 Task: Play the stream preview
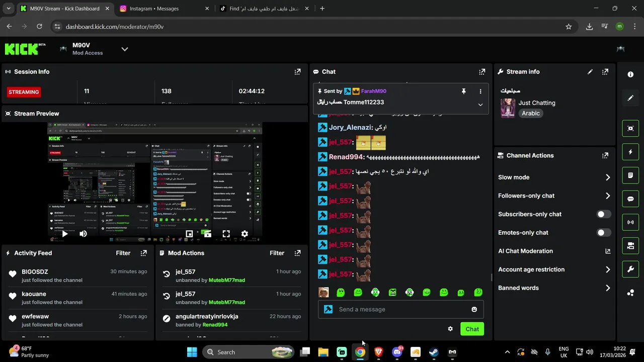click(64, 234)
